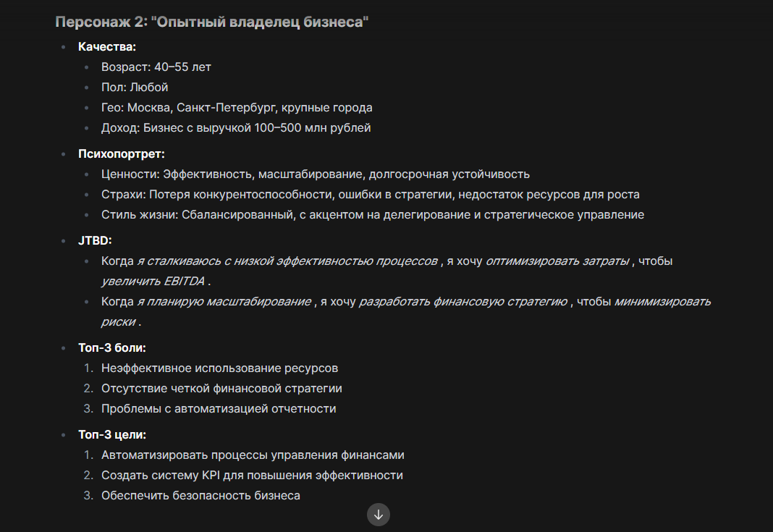
Task: Click the 'Доход: Бизнес с выручкой' line
Action: pyautogui.click(x=236, y=127)
